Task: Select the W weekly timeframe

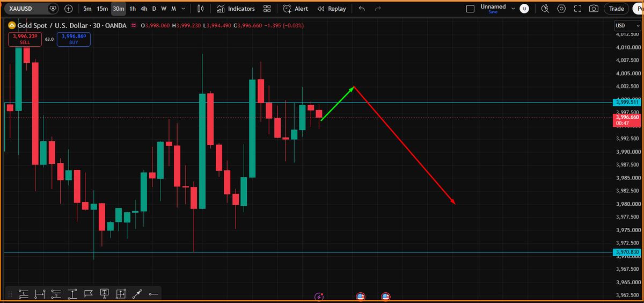Action: coord(164,9)
